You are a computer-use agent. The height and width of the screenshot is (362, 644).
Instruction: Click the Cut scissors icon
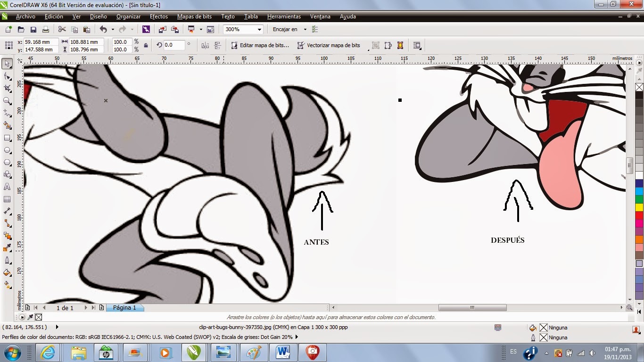(x=62, y=29)
